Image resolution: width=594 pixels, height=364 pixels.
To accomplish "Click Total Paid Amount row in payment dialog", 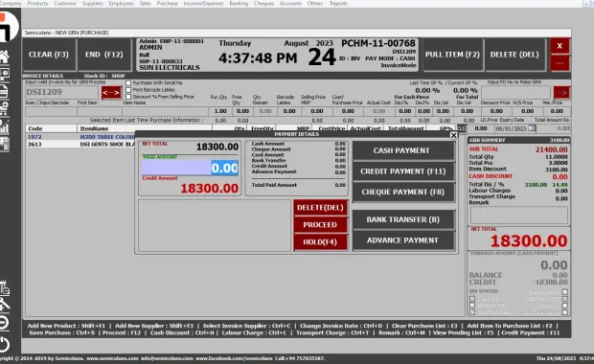I will coord(299,185).
